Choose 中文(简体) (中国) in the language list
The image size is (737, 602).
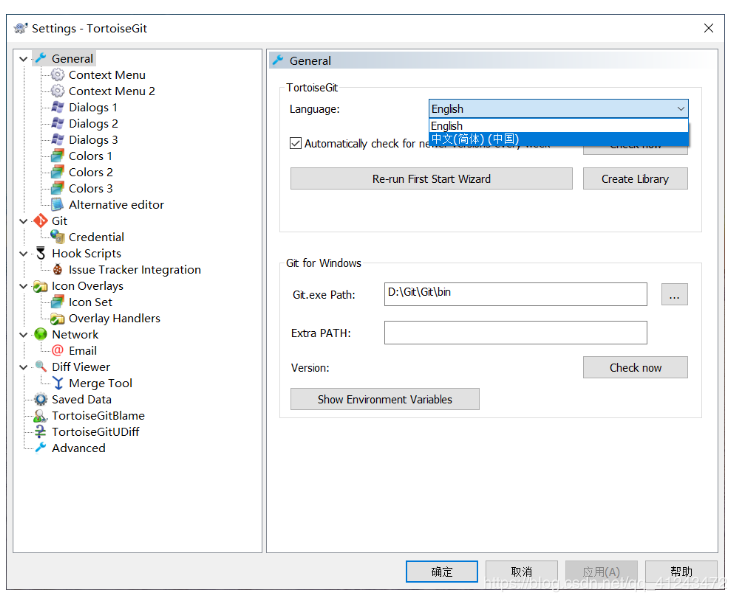(558, 139)
